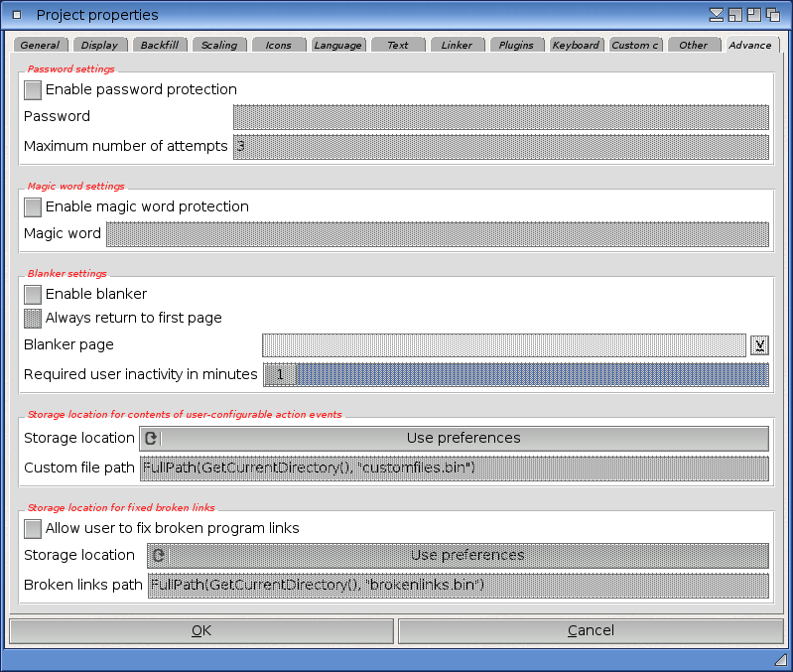Click the window depth gadget
Screen dimensions: 793x672
(772, 15)
